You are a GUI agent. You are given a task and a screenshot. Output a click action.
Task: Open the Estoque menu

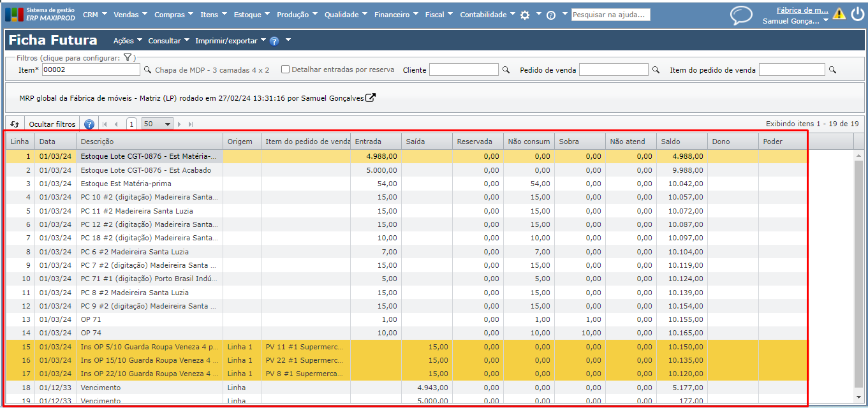point(251,15)
